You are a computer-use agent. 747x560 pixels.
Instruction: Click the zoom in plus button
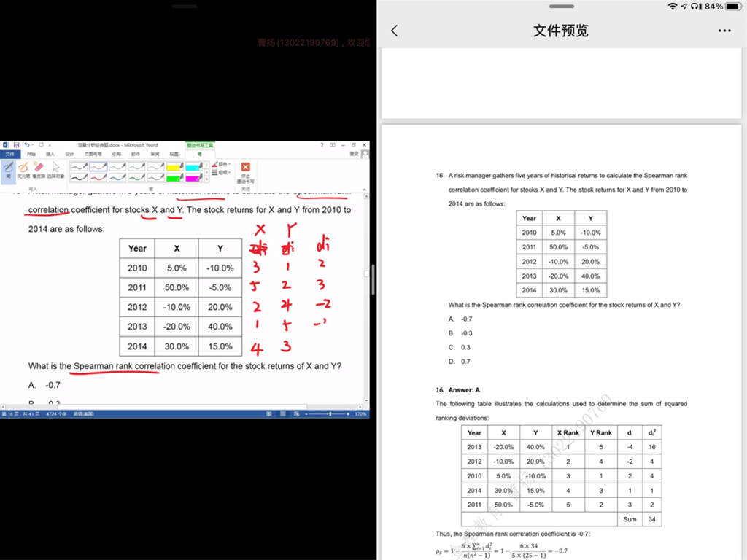[x=348, y=414]
